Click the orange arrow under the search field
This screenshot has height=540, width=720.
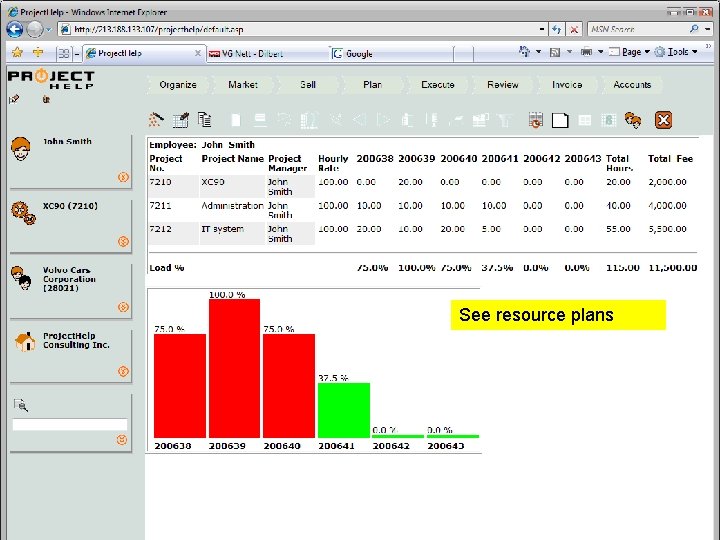(x=122, y=440)
